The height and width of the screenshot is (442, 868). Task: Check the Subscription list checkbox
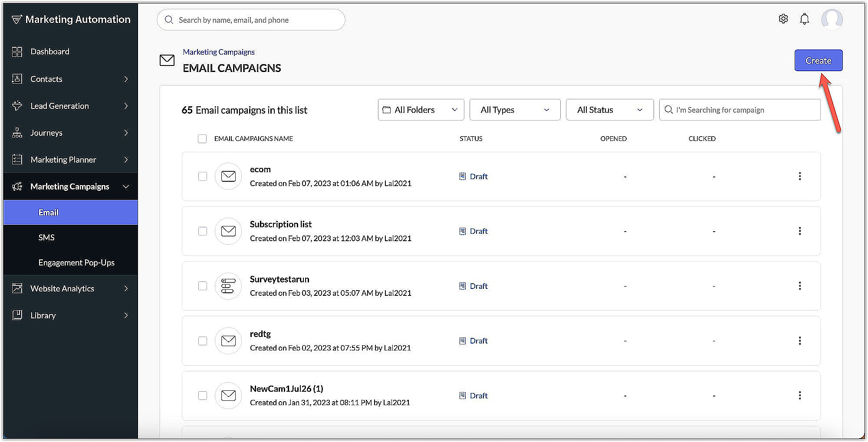[x=203, y=231]
